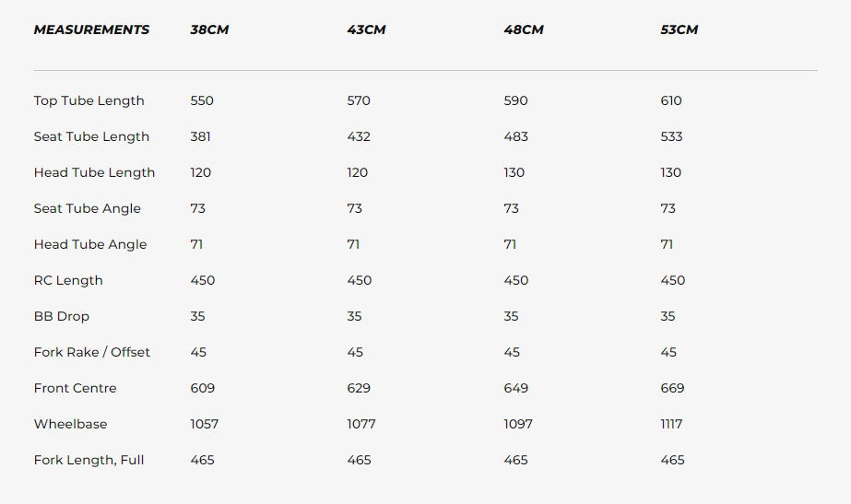The height and width of the screenshot is (504, 851).
Task: Click the MEASUREMENTS column header
Action: pyautogui.click(x=91, y=29)
